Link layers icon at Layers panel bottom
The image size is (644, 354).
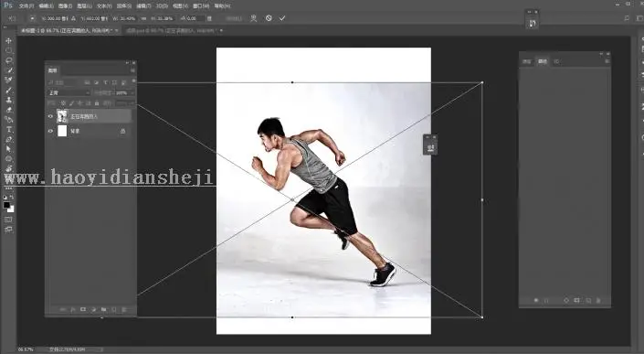[63, 309]
